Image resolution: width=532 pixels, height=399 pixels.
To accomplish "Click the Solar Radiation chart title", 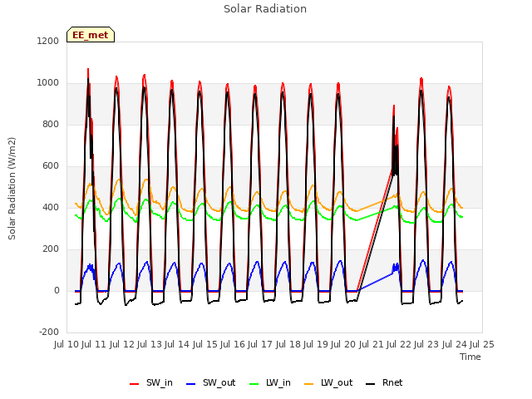I will 265,9.
